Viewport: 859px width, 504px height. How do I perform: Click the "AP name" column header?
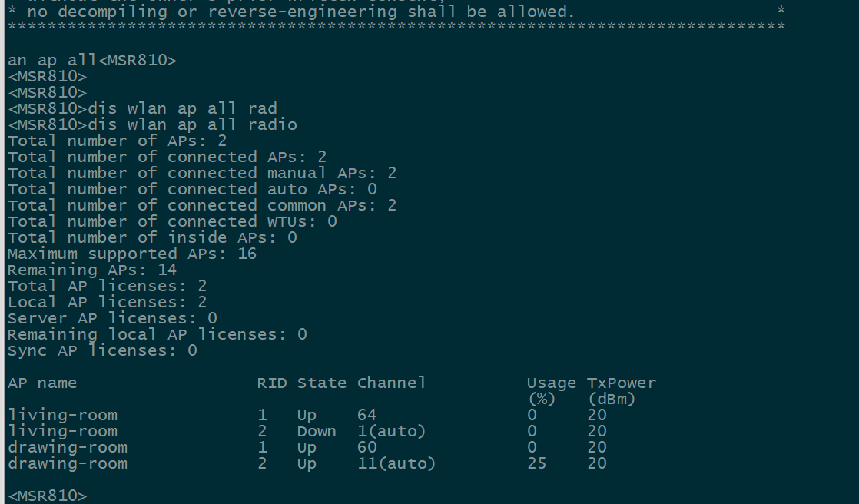[x=42, y=383]
